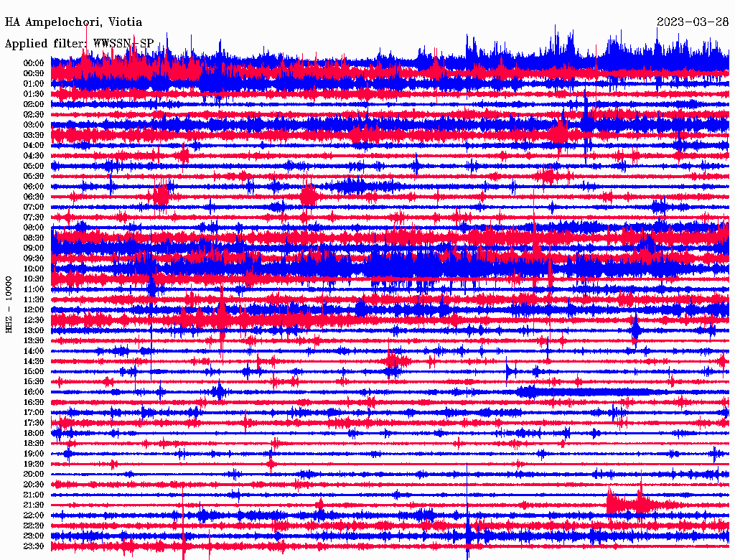Select the 19:00 time label

34,454
